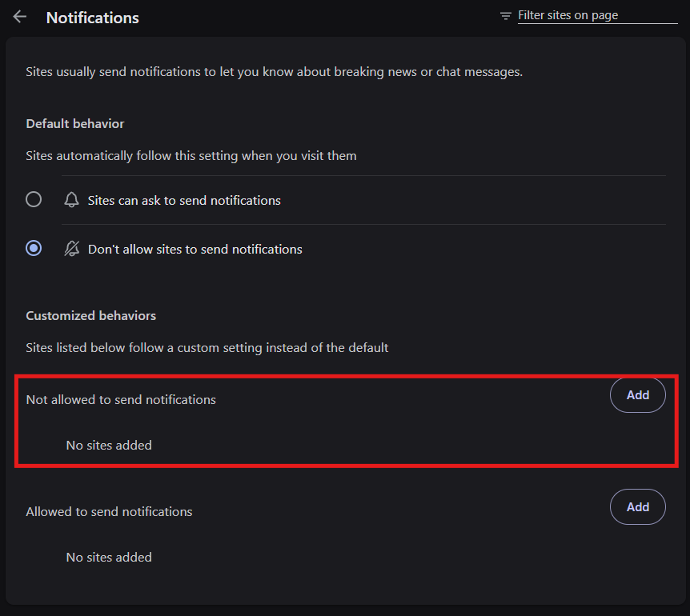Click 'No sites added' under Not allowed section
This screenshot has height=616, width=690.
(109, 446)
